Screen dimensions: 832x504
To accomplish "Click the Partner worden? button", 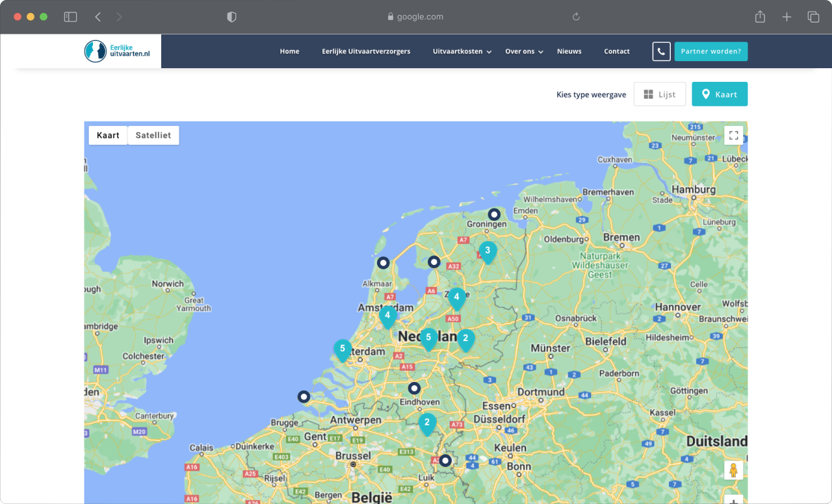I will coord(710,51).
